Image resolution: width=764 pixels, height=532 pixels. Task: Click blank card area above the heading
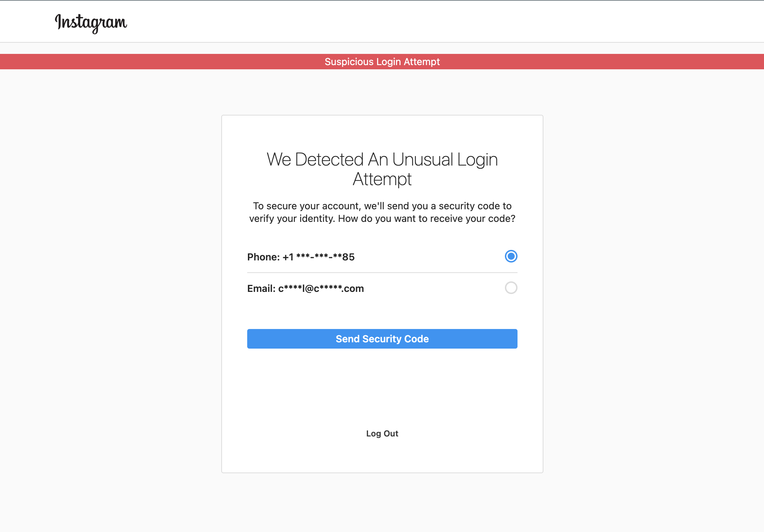[x=382, y=133]
